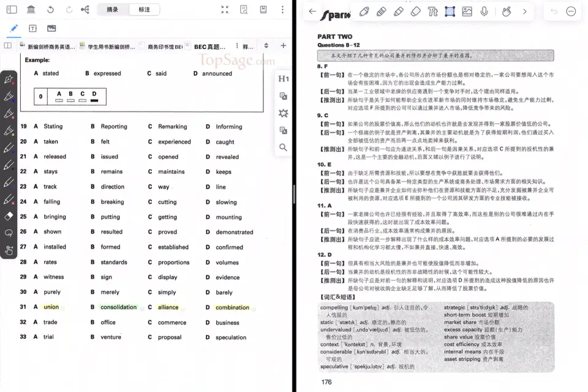
Task: Insert image using picture icon
Action: click(x=467, y=12)
